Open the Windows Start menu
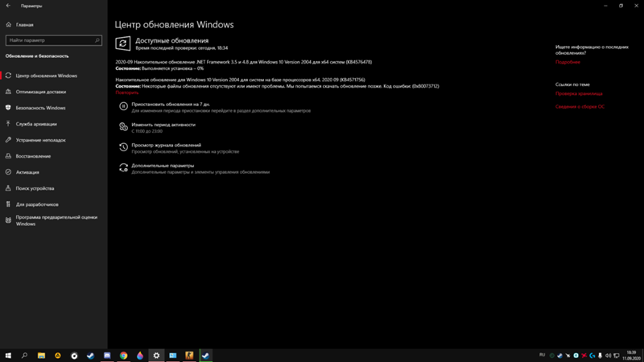644x362 pixels. tap(8, 356)
